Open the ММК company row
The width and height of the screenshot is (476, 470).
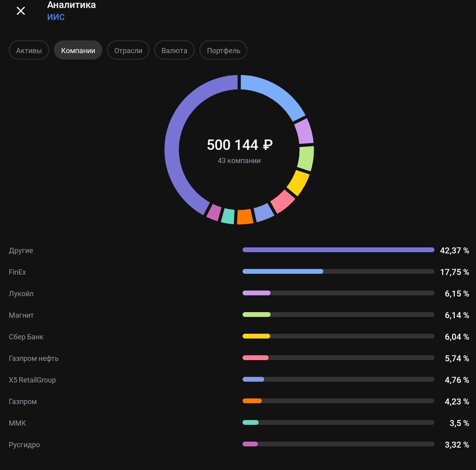point(239,423)
